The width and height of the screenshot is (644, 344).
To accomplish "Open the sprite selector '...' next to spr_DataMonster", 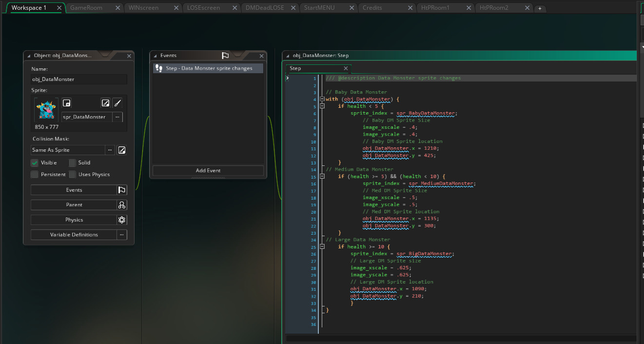I will pyautogui.click(x=117, y=117).
